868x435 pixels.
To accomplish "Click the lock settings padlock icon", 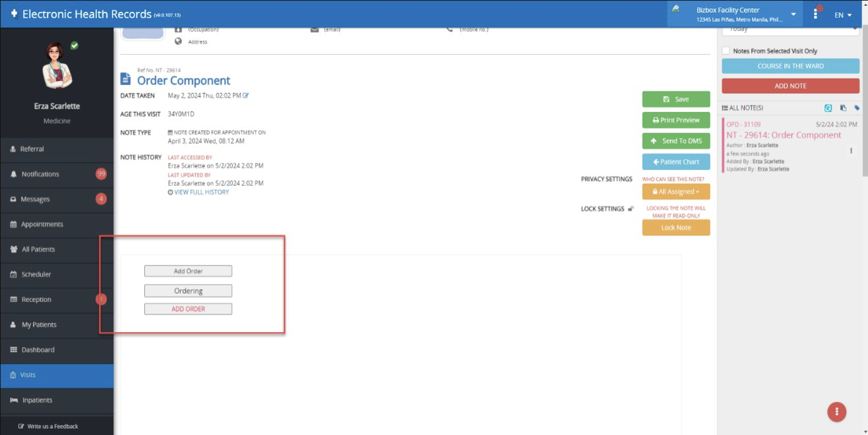I will click(x=631, y=209).
